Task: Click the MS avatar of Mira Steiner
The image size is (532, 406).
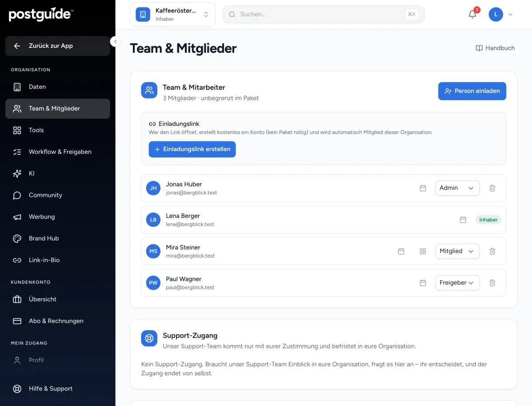Action: click(153, 251)
